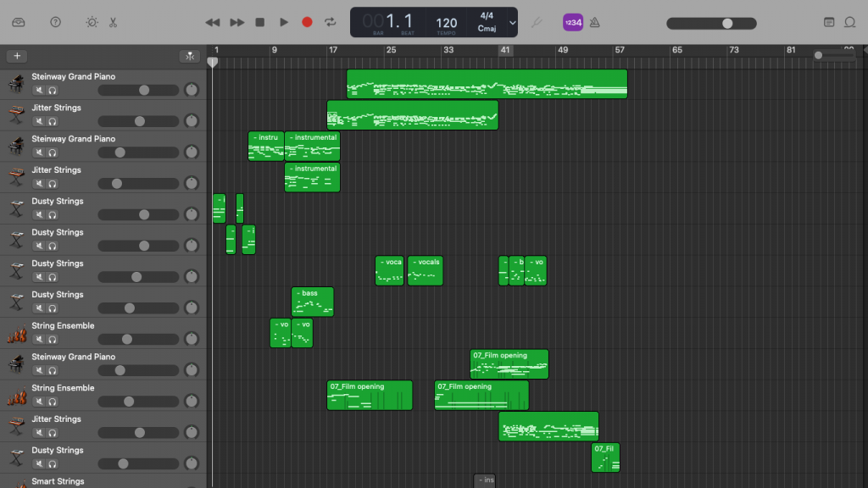Show Smart Controls using the dial icon
The image size is (868, 488).
click(x=92, y=22)
